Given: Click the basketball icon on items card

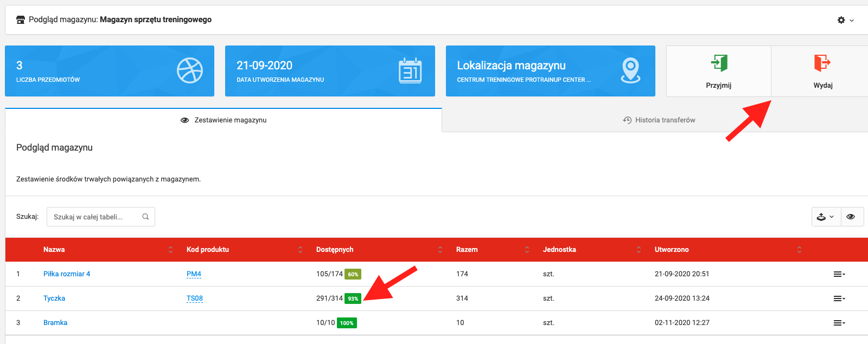Looking at the screenshot, I should [190, 70].
